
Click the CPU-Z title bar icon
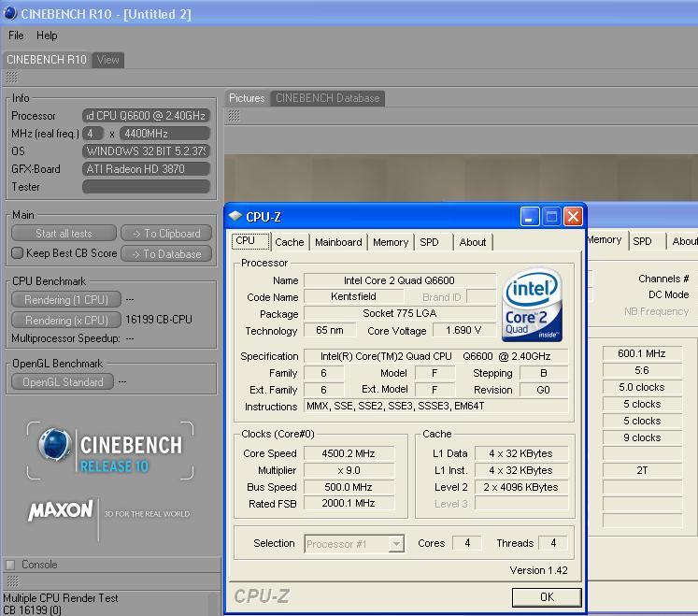[x=235, y=216]
